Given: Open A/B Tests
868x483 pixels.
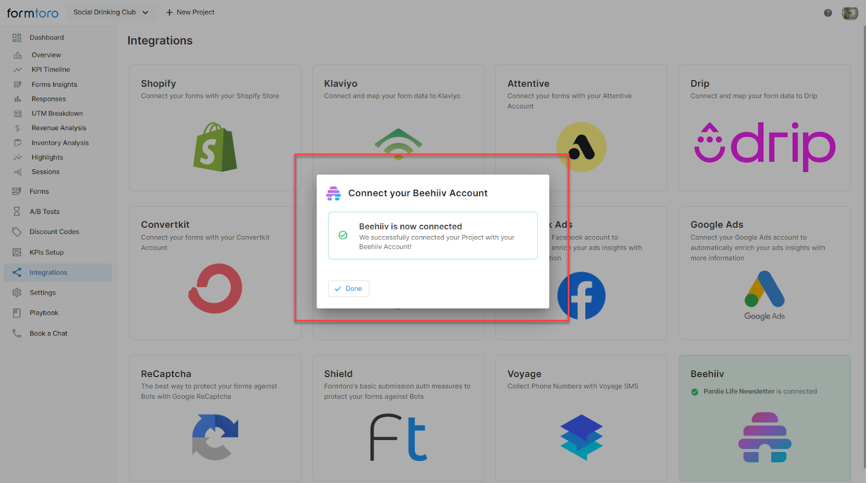Looking at the screenshot, I should [x=44, y=212].
